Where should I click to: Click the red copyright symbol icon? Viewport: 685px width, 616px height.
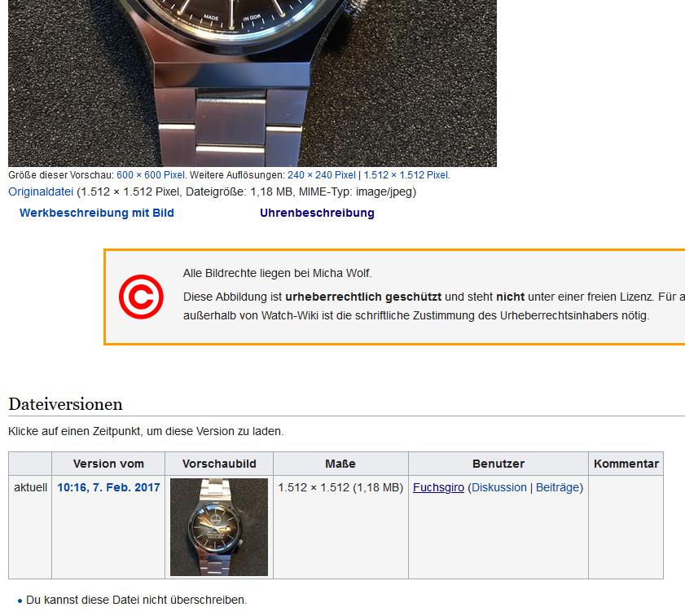(141, 297)
